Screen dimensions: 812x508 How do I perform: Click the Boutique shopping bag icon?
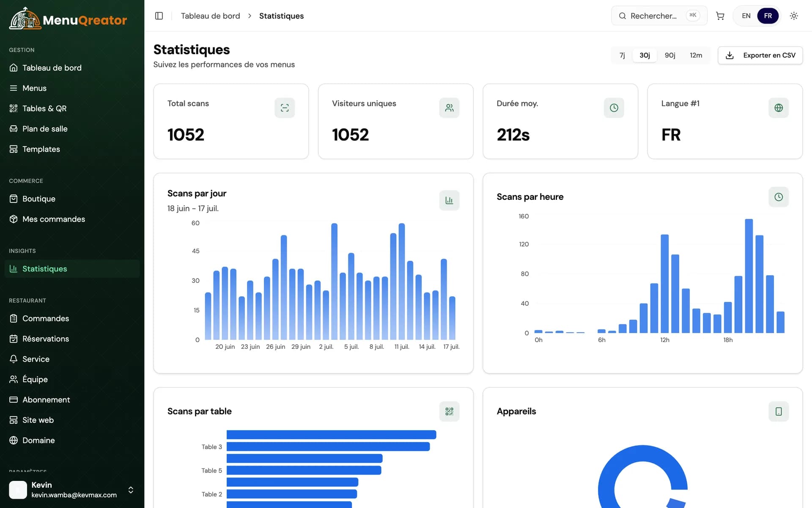[x=14, y=199]
